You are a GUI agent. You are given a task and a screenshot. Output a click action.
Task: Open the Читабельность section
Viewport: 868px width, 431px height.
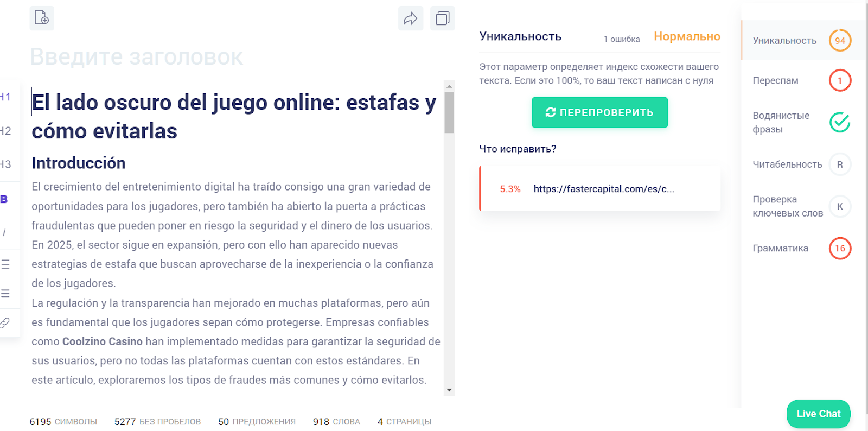click(x=787, y=164)
